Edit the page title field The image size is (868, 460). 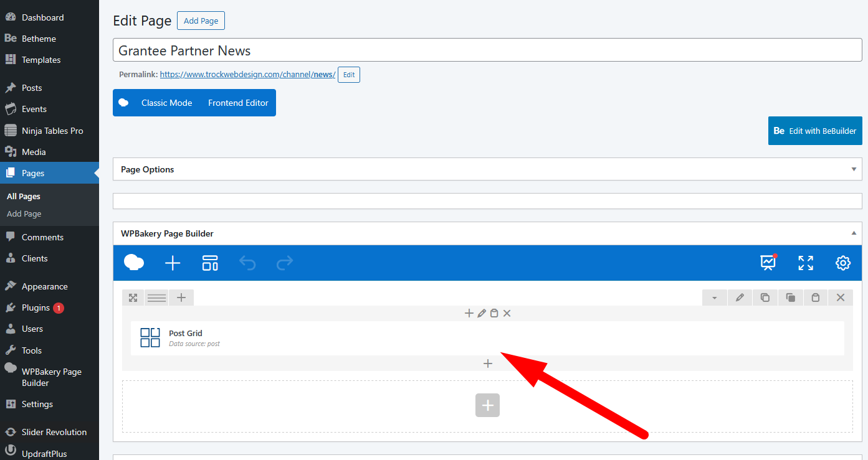487,50
